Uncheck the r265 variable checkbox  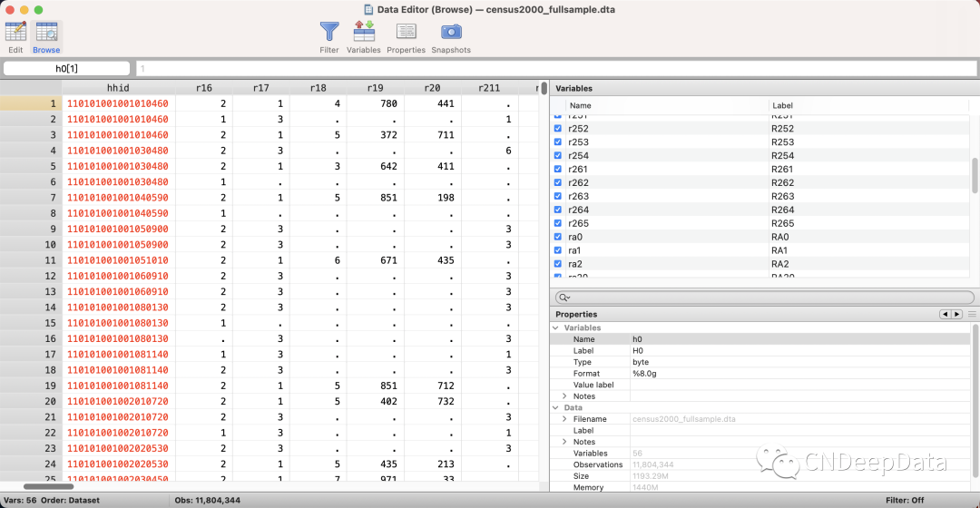tap(558, 223)
